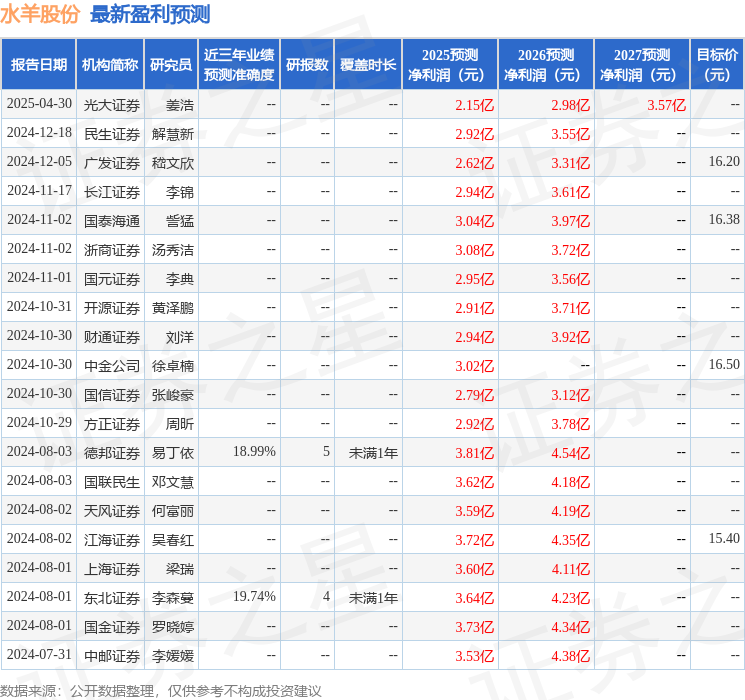Select the 15.40 target price value
This screenshot has width=745, height=700.
click(723, 539)
